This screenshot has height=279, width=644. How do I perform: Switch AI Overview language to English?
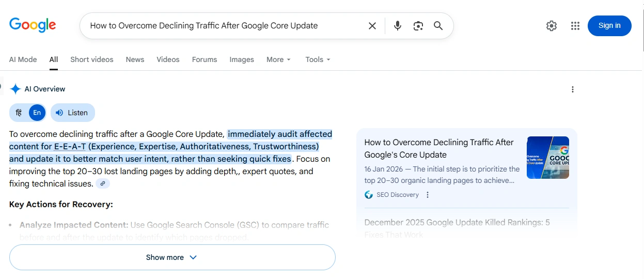[x=37, y=113]
